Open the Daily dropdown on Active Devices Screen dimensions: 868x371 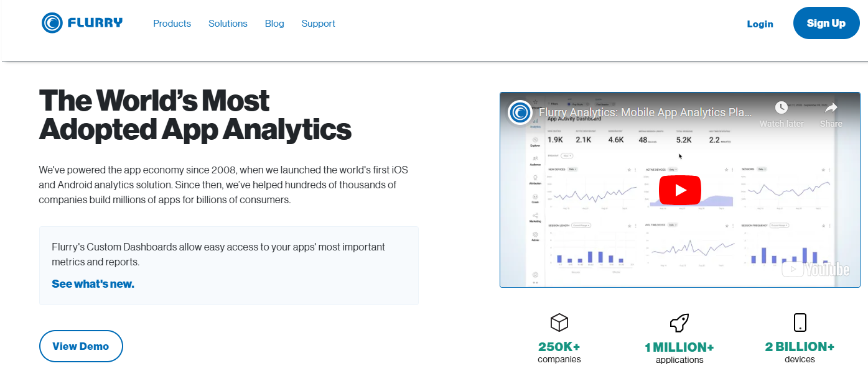point(673,170)
